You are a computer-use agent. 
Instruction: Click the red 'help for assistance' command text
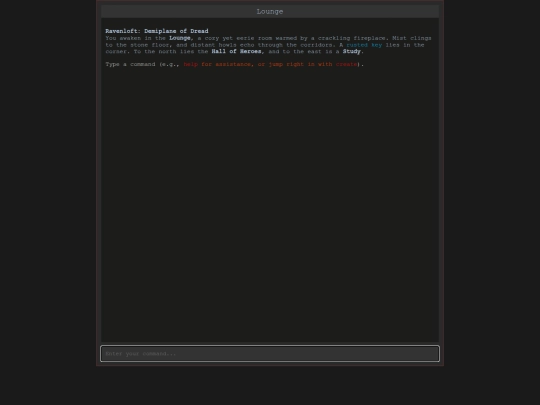click(217, 64)
